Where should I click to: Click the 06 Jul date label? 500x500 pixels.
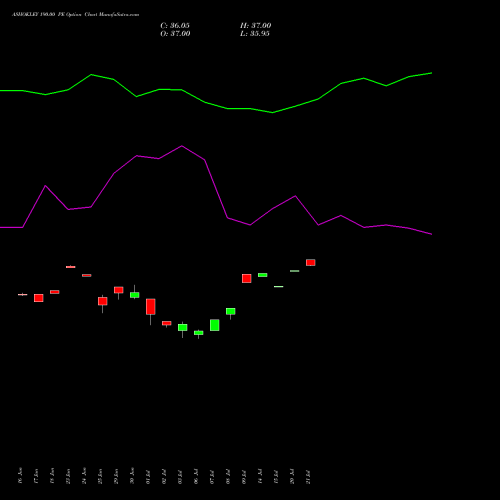click(x=196, y=476)
